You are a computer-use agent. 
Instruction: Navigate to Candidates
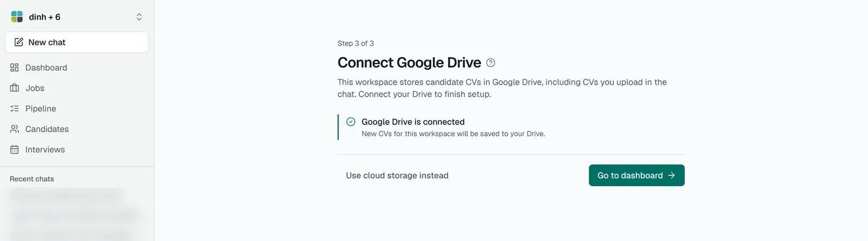tap(76, 129)
